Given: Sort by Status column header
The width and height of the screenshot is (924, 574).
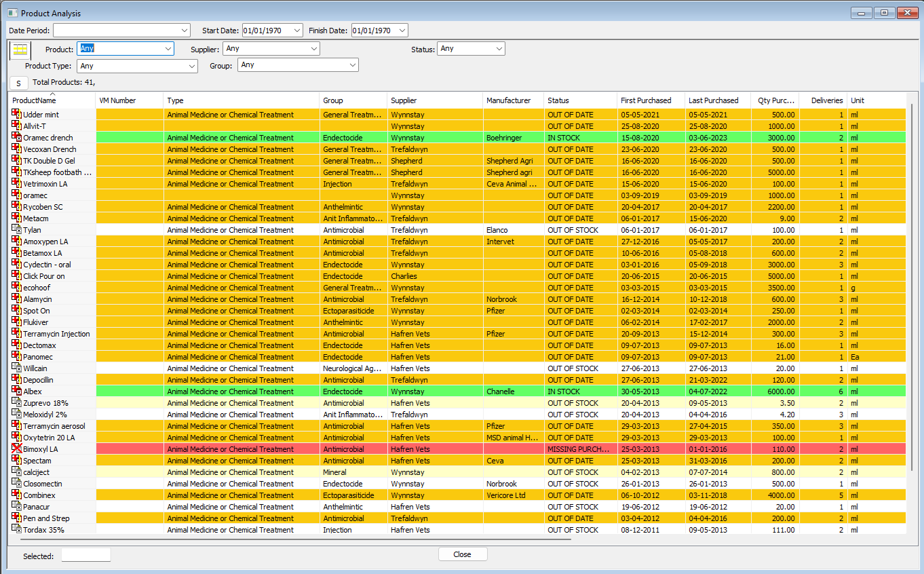Looking at the screenshot, I should (x=581, y=100).
